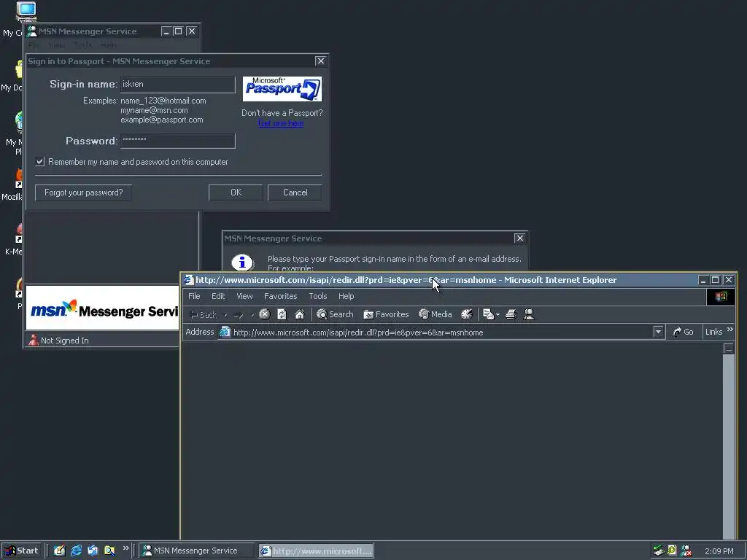
Task: Click the first Quick Launch icon beside Start
Action: 59,551
